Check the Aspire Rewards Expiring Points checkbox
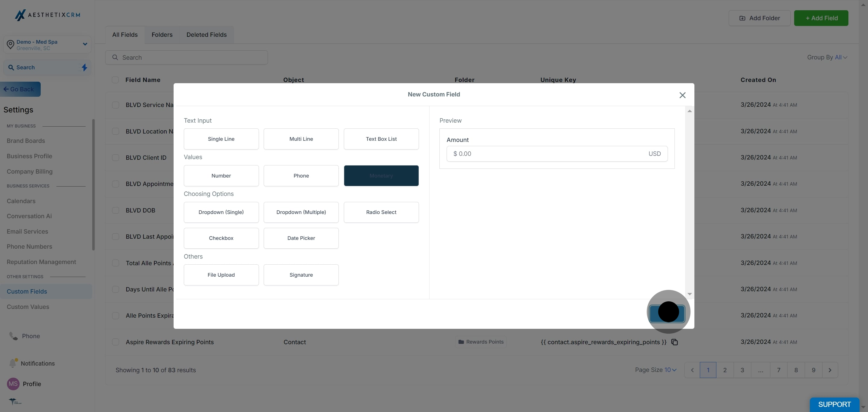Screen dimensions: 868x412 tap(115, 342)
